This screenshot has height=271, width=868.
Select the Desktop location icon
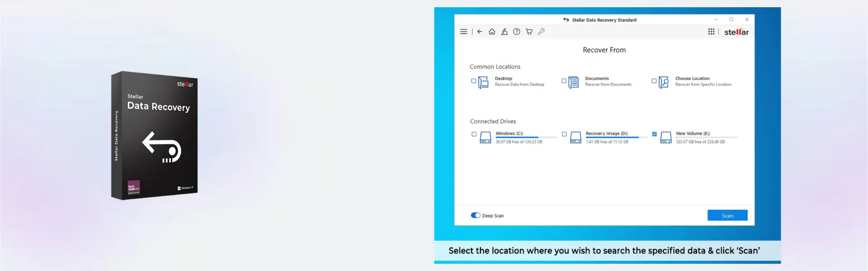(x=483, y=82)
